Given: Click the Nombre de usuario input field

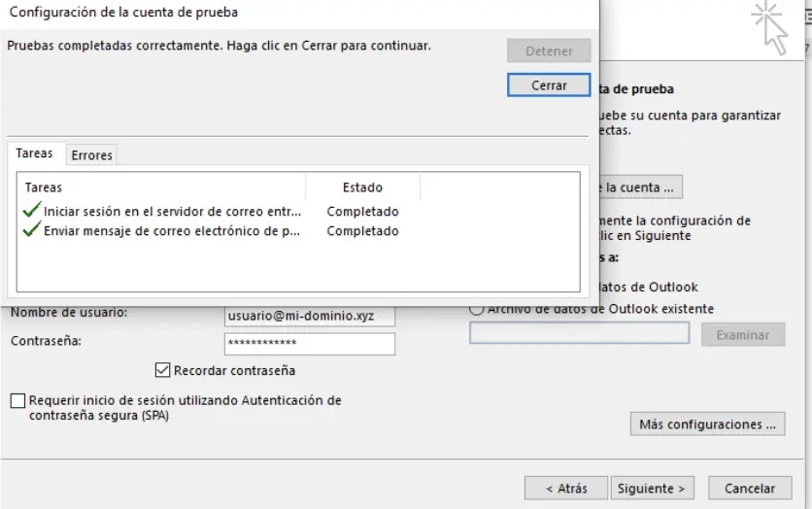Looking at the screenshot, I should [310, 316].
